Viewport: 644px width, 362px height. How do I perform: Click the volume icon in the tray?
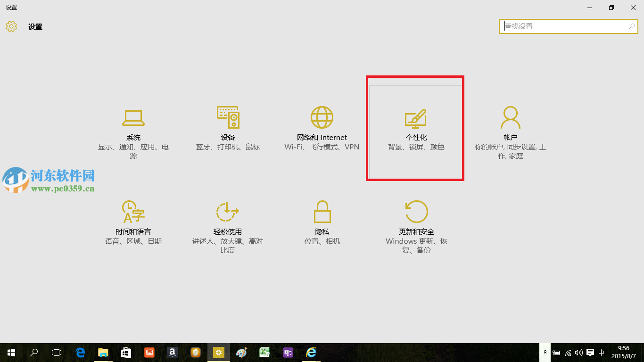[x=579, y=352]
